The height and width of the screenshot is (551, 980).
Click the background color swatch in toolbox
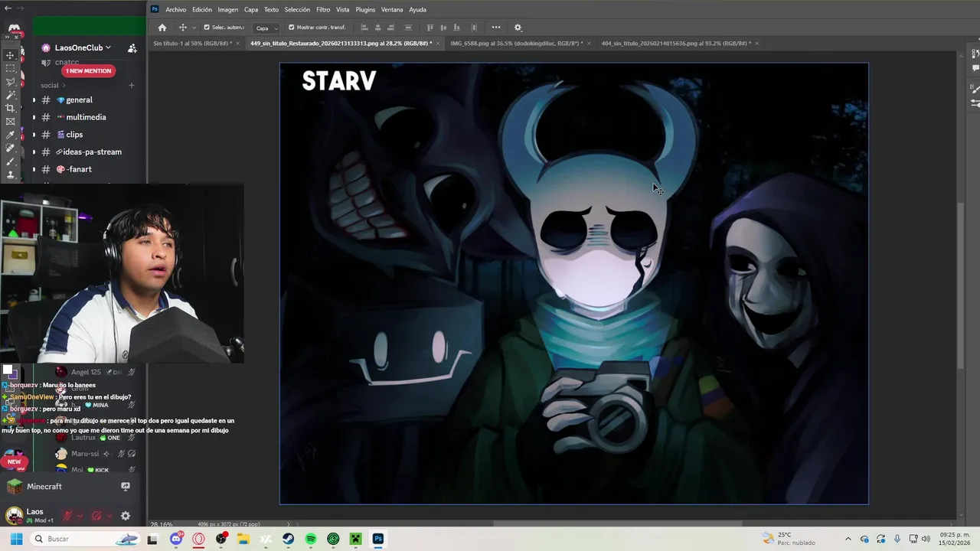point(13,377)
